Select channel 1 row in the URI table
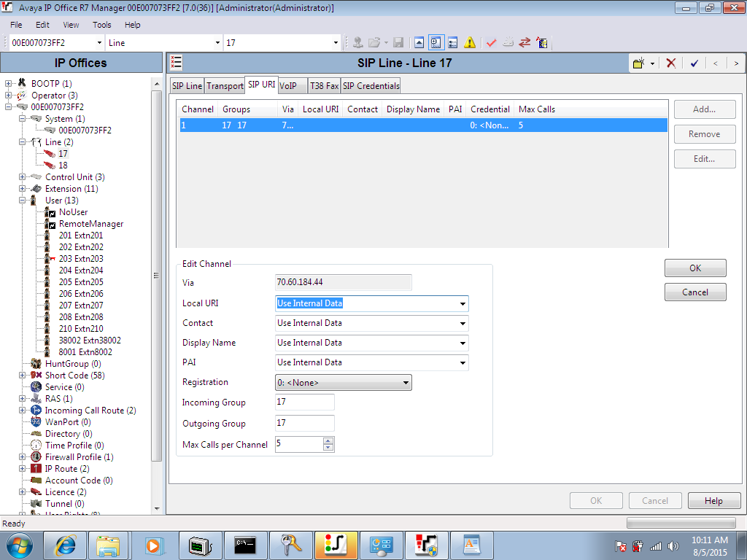The image size is (747, 560). pyautogui.click(x=424, y=125)
